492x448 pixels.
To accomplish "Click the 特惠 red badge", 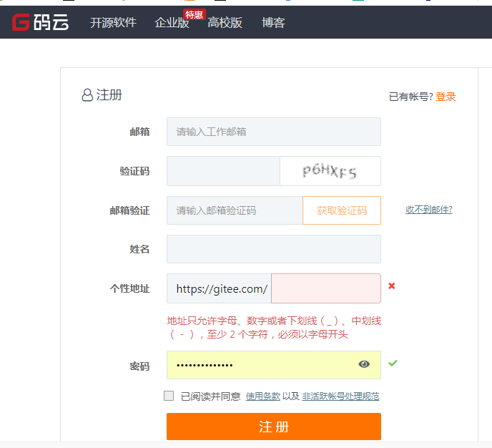I will pyautogui.click(x=195, y=14).
